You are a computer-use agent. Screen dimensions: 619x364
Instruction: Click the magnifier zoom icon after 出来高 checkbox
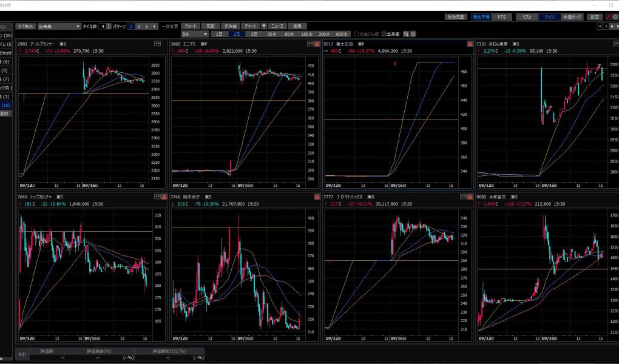(406, 34)
